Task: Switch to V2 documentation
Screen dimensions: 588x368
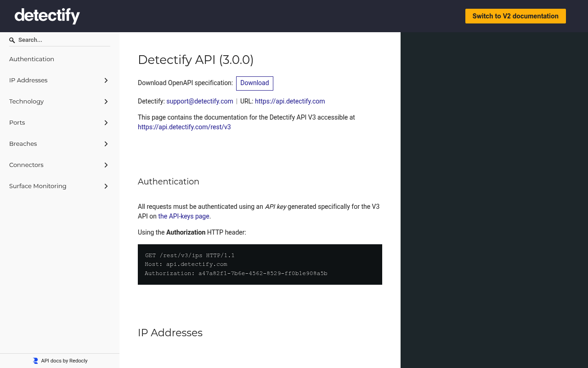Action: [x=515, y=16]
